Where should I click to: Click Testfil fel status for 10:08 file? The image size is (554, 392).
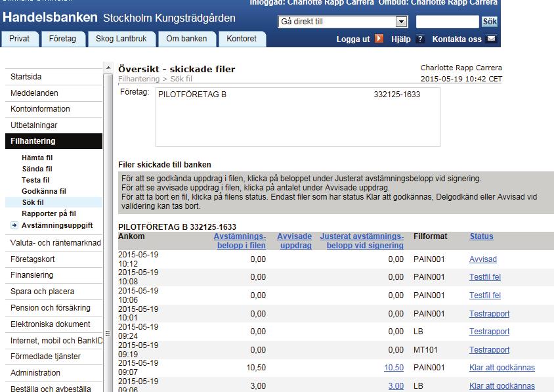[484, 277]
